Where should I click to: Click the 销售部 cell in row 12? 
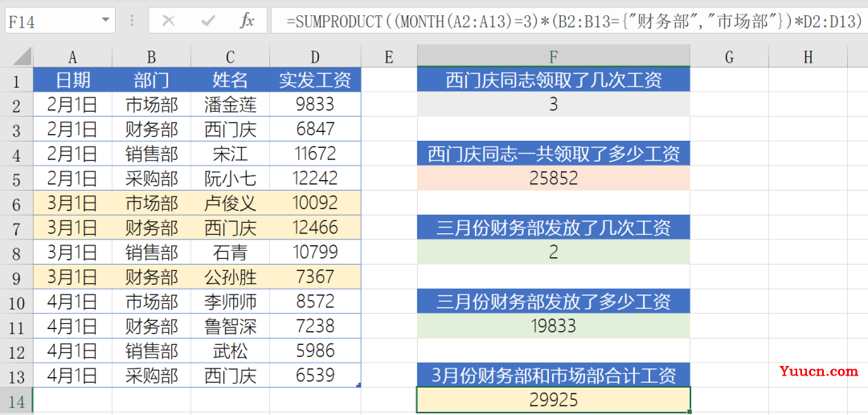tap(151, 351)
